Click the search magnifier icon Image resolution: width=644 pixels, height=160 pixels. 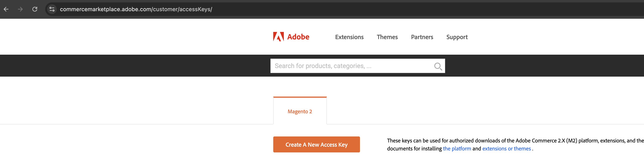(x=438, y=66)
